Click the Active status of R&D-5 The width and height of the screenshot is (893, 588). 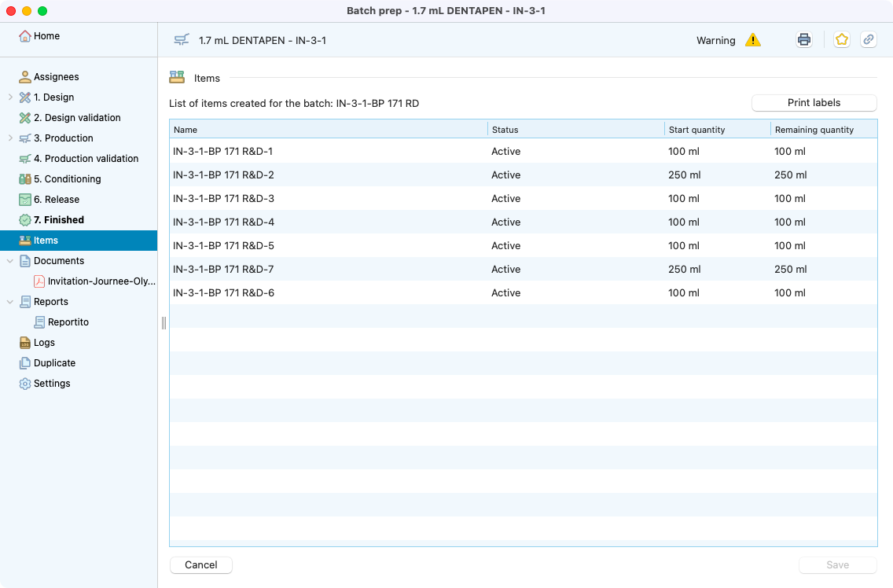pyautogui.click(x=505, y=245)
